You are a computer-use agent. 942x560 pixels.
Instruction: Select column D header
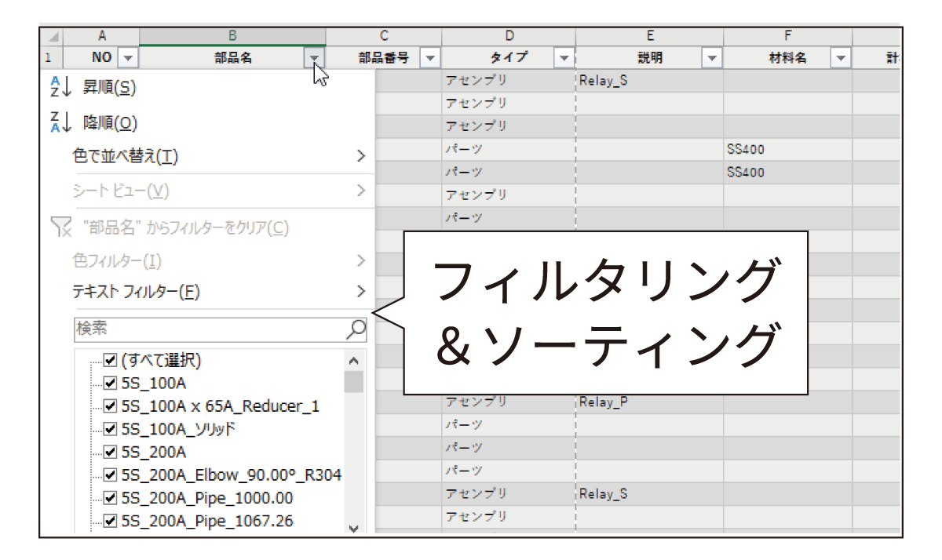[509, 36]
